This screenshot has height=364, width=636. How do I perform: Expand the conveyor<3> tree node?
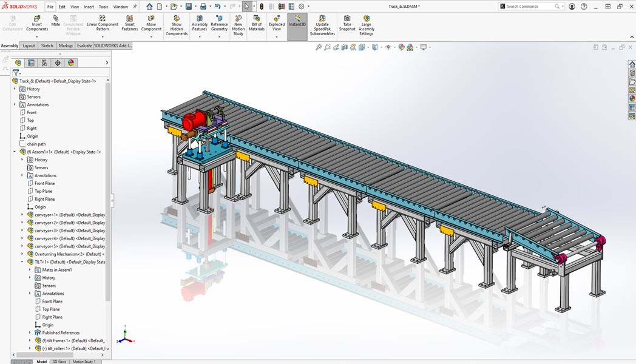click(22, 231)
